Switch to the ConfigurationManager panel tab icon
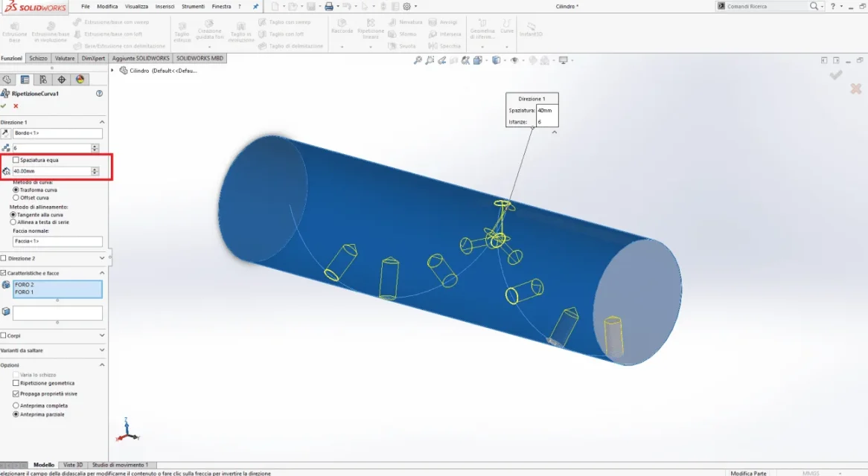This screenshot has height=476, width=868. point(43,80)
